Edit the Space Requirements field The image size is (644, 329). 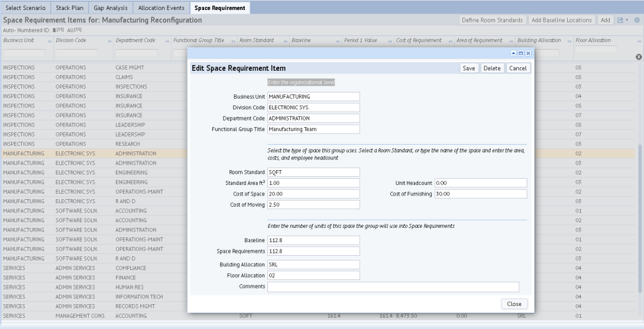tap(313, 251)
